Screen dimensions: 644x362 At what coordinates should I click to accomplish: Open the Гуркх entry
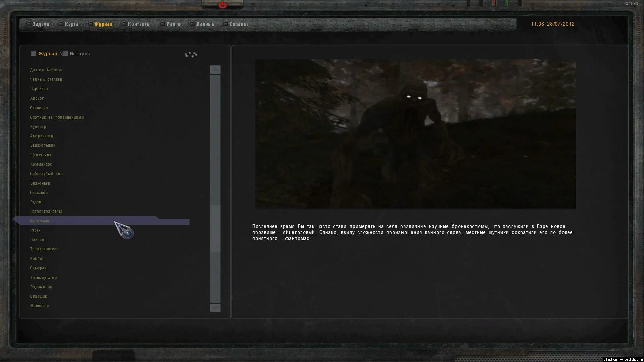tap(35, 230)
